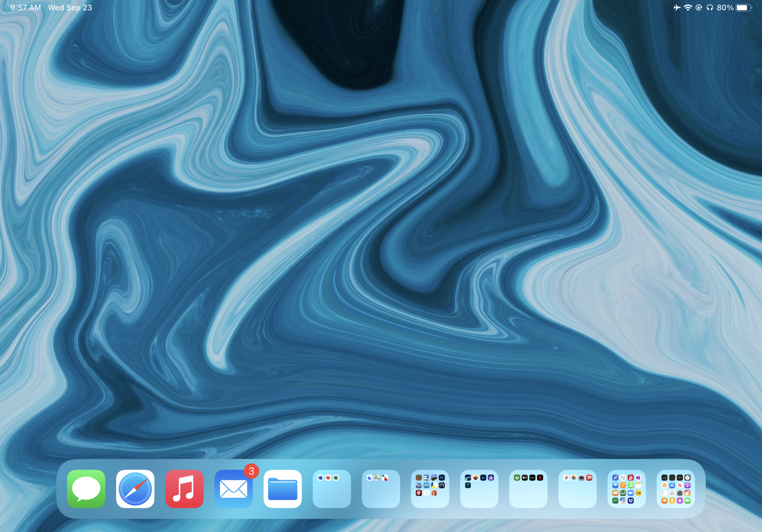Launch Safari from the dock

point(135,489)
